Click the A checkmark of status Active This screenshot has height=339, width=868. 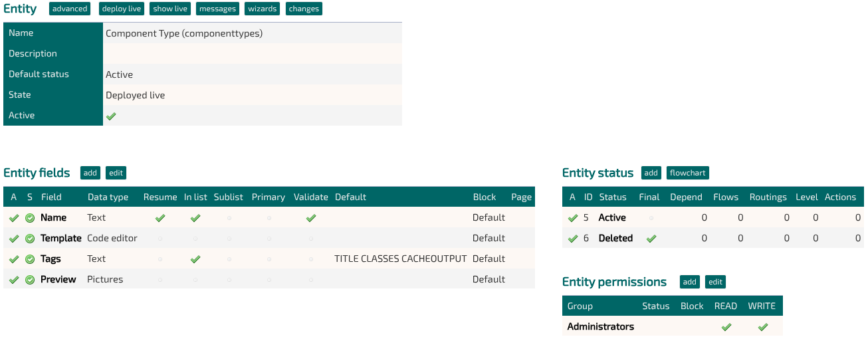coord(573,218)
